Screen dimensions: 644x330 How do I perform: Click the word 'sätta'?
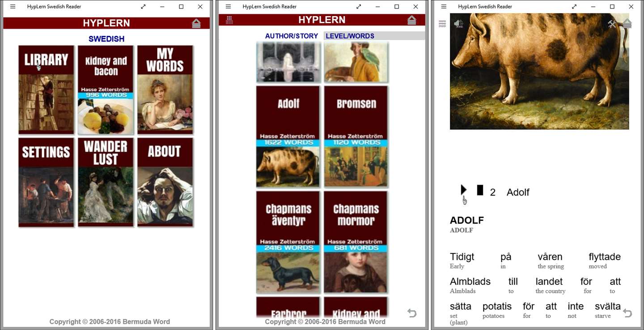tap(461, 306)
